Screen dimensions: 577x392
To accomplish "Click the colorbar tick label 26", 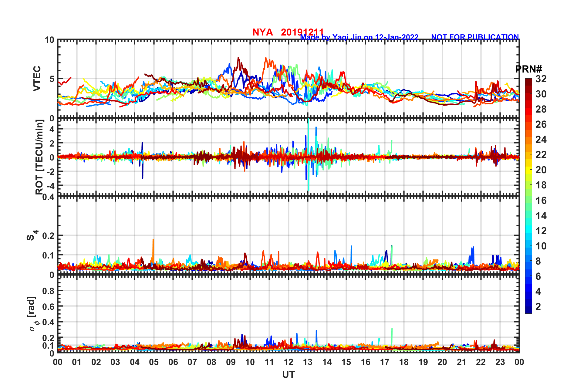I will (x=541, y=124).
